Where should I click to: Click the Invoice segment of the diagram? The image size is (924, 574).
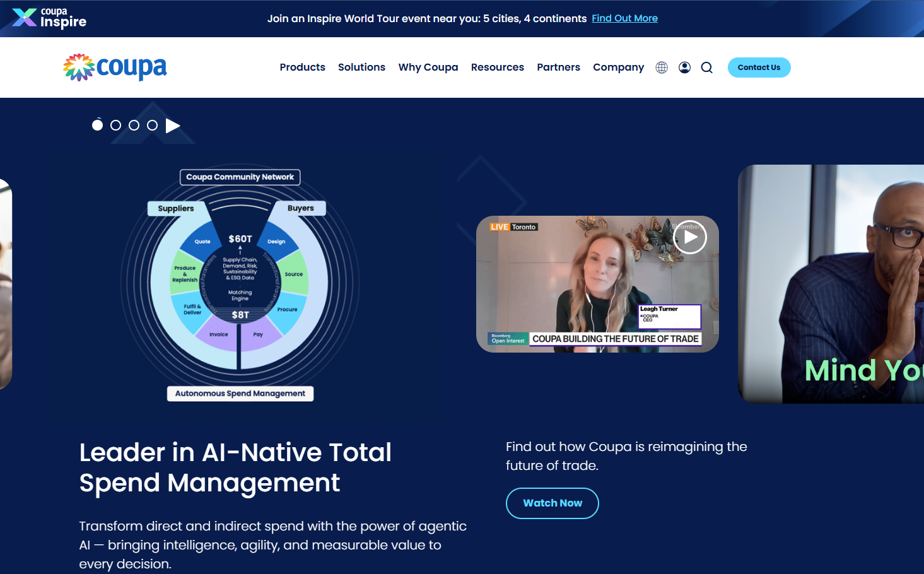219,335
